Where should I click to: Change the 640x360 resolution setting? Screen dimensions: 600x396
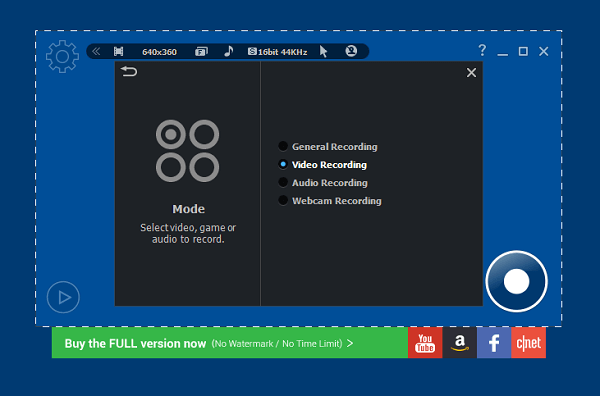click(159, 52)
